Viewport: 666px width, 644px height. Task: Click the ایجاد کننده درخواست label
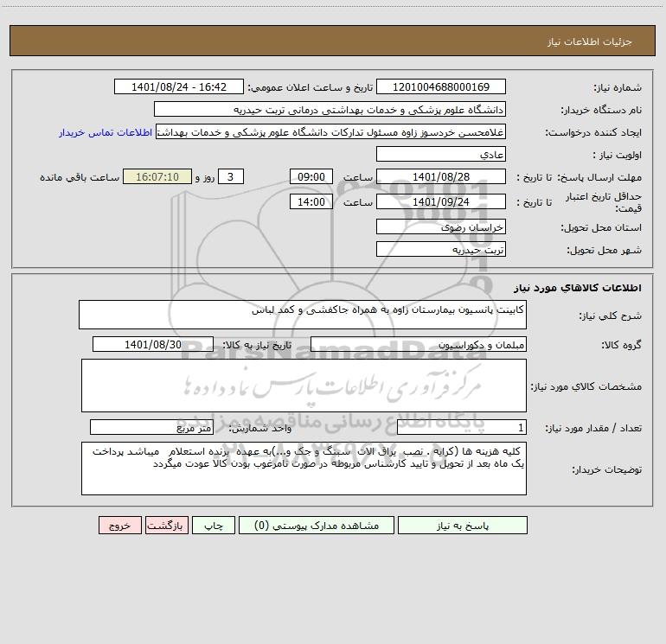[593, 133]
